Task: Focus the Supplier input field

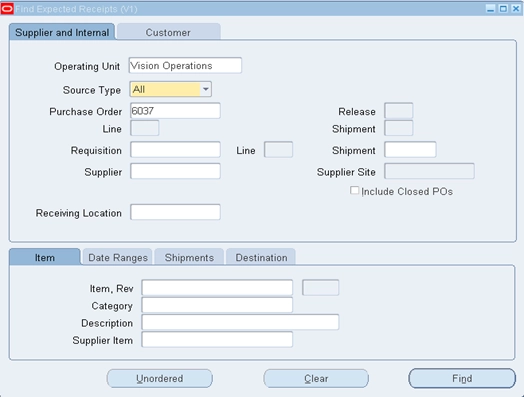Action: coord(175,171)
